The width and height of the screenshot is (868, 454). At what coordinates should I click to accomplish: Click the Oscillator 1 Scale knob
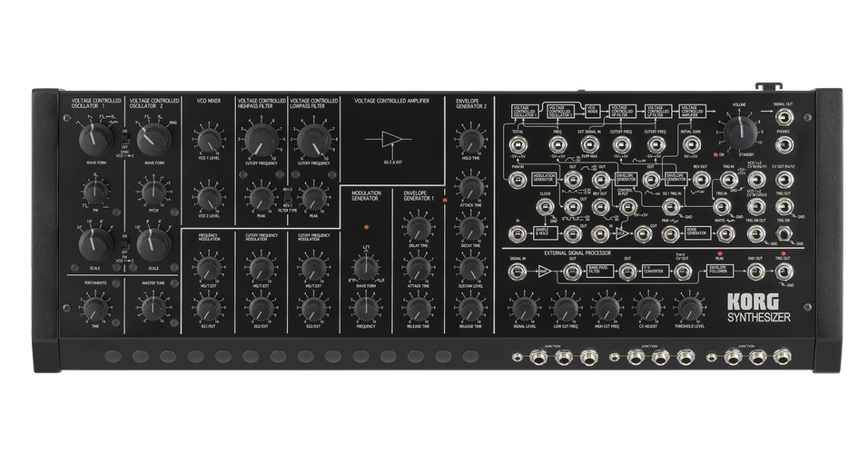(95, 244)
